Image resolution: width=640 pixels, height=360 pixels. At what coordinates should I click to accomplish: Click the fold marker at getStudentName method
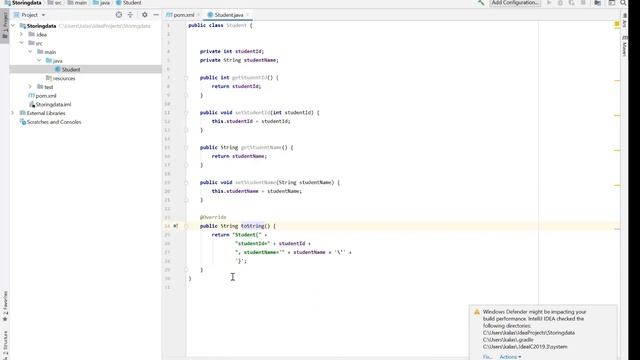(x=186, y=147)
